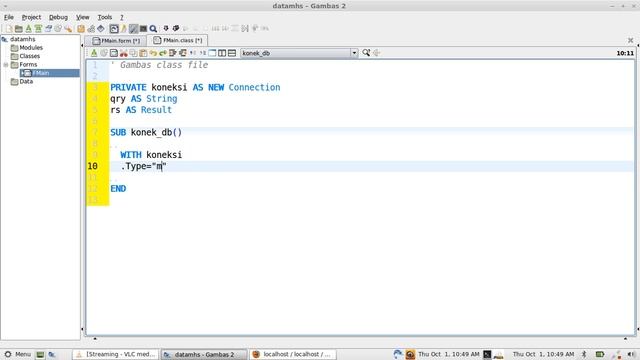Open a project with the folder icon
640x360 pixels.
[19, 29]
